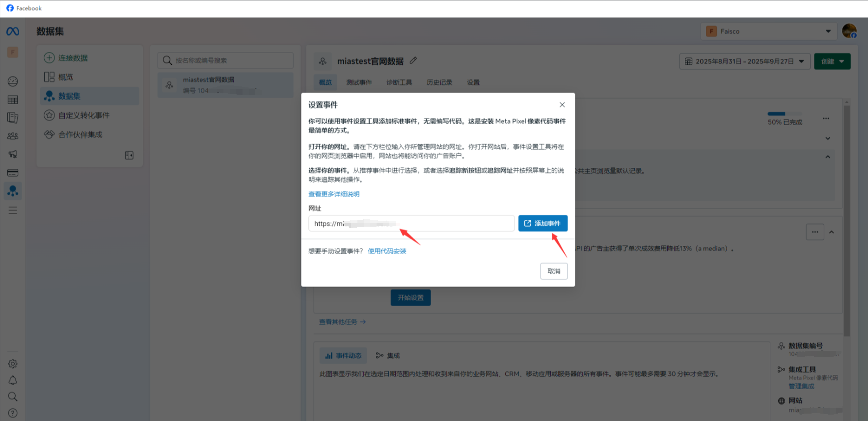The width and height of the screenshot is (868, 421).
Task: Switch to the 测试事件 tab
Action: pos(359,82)
